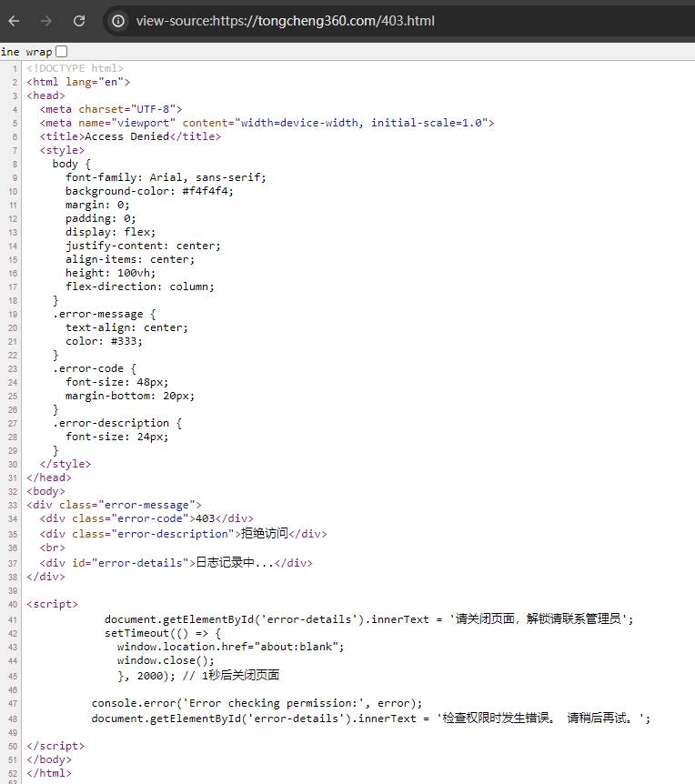Viewport: 695px width, 784px height.
Task: Click the flex-direction: column line
Action: point(140,286)
